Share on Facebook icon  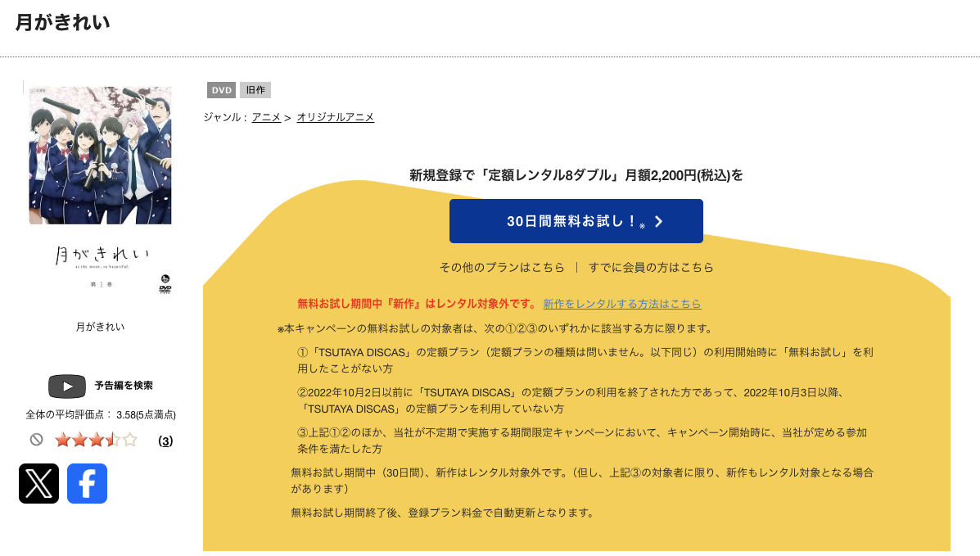tap(87, 483)
